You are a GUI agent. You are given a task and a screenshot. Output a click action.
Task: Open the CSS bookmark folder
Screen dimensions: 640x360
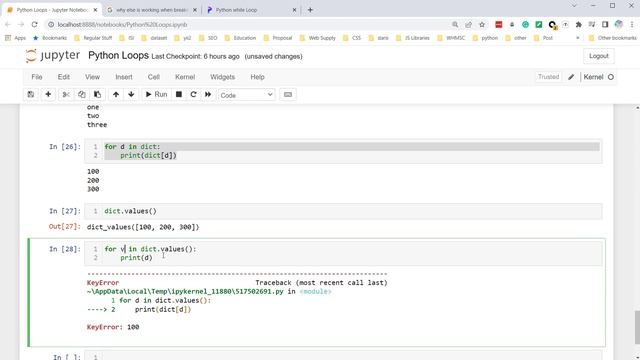pos(352,38)
